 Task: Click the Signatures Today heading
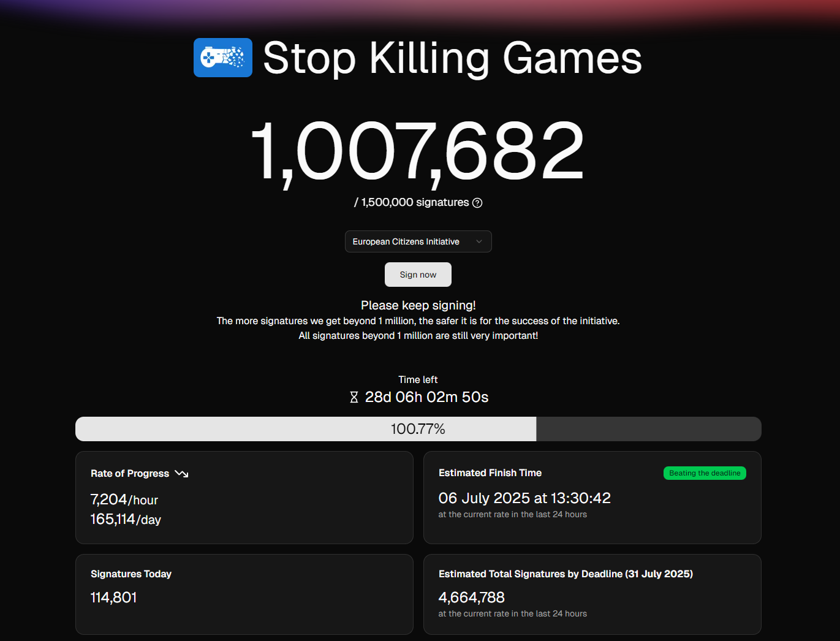point(131,574)
